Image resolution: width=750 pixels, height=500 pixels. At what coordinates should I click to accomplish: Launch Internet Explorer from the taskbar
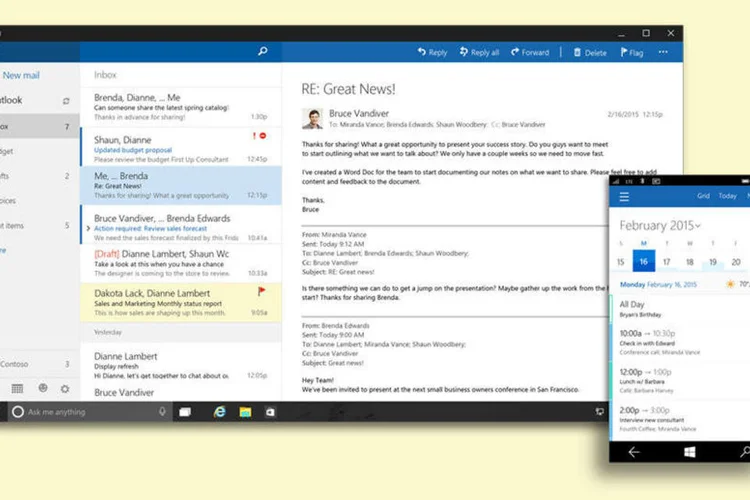(x=220, y=411)
